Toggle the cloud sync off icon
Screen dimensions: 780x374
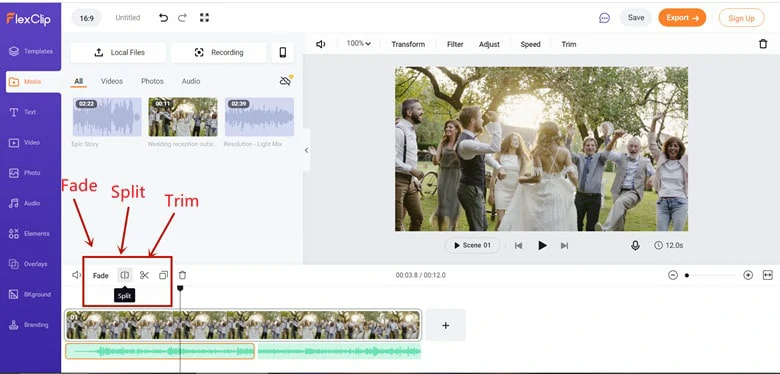(286, 81)
